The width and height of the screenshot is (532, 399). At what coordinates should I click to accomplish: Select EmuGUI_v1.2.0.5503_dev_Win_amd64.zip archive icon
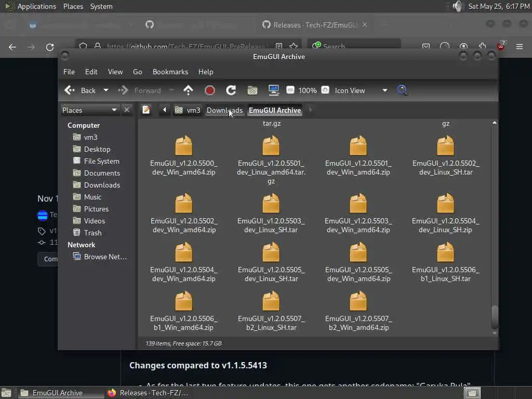[358, 203]
